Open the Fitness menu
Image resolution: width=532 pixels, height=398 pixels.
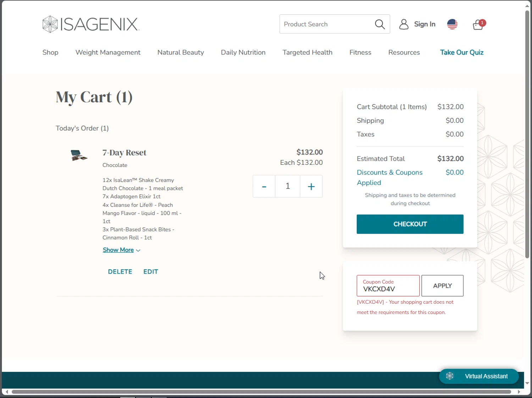tap(360, 52)
